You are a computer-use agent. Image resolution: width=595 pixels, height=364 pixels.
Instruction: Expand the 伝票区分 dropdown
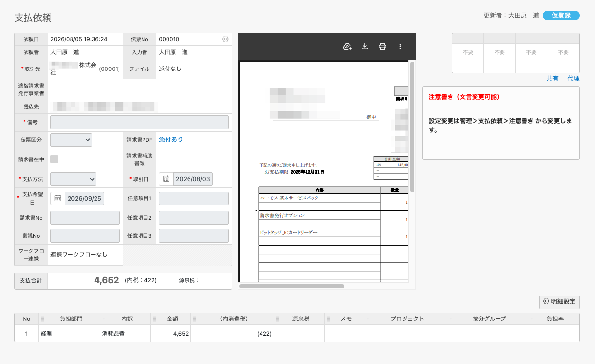[71, 139]
